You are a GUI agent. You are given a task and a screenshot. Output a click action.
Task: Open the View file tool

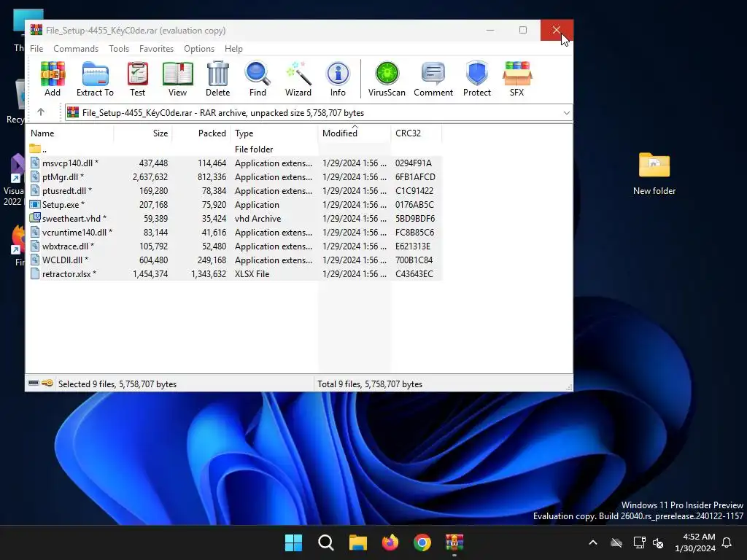coord(177,79)
